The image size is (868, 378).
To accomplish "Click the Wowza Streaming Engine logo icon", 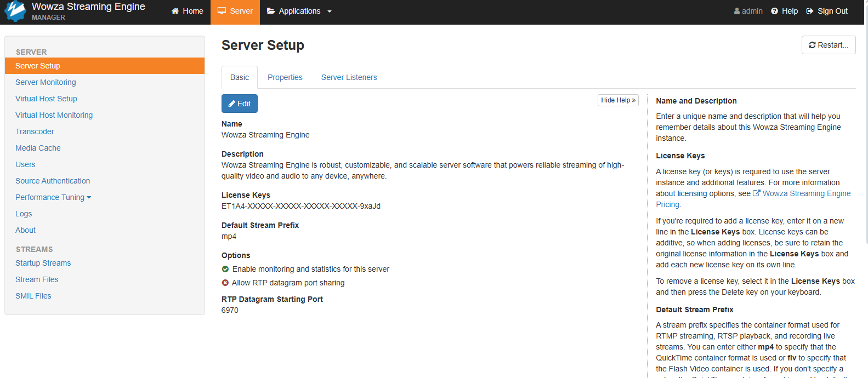I will 15,11.
